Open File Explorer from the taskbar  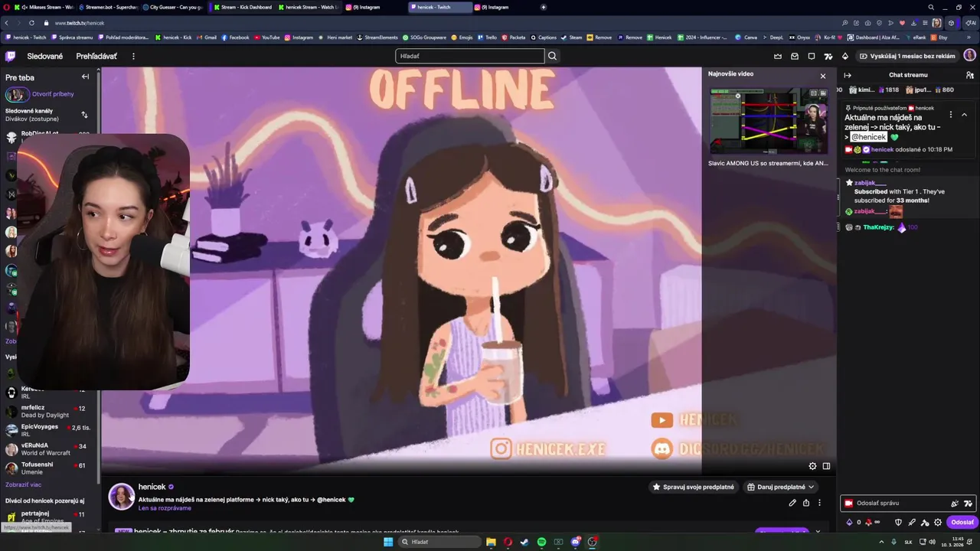(491, 542)
